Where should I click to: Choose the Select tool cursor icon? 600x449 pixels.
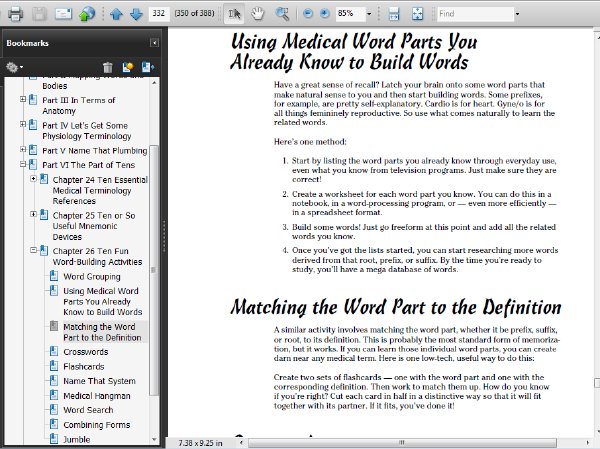pyautogui.click(x=234, y=14)
